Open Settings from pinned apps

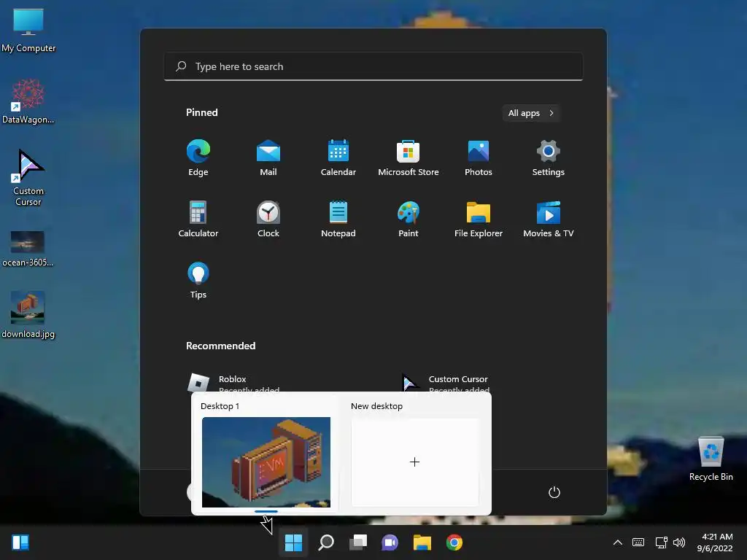(x=549, y=157)
